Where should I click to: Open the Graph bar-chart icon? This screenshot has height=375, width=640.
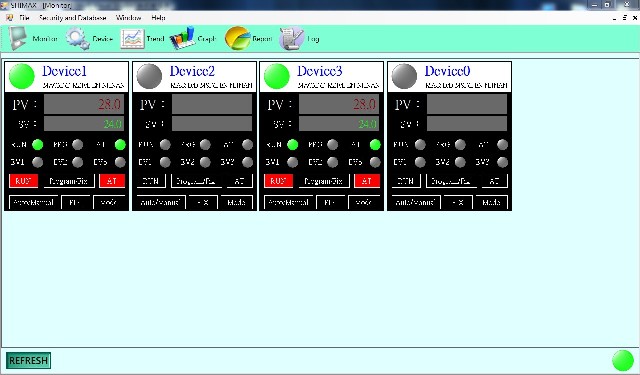tap(182, 38)
